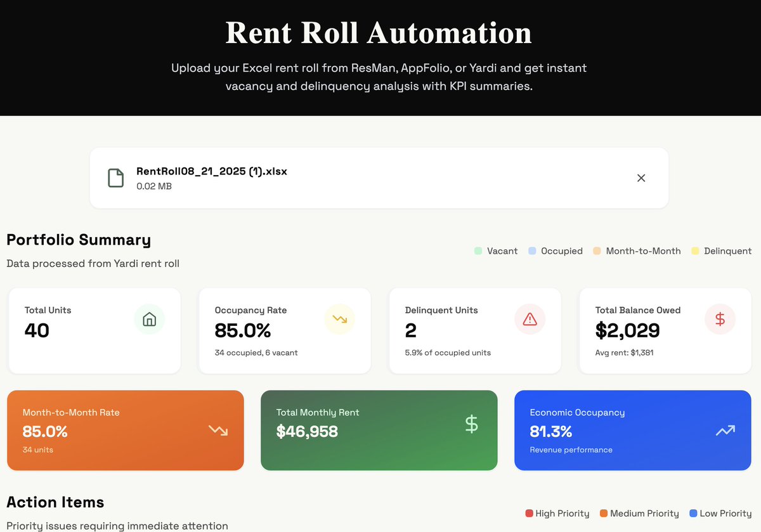Remove the uploaded RentRoll08_21_2025 file
Viewport: 761px width, 532px height.
click(x=641, y=178)
